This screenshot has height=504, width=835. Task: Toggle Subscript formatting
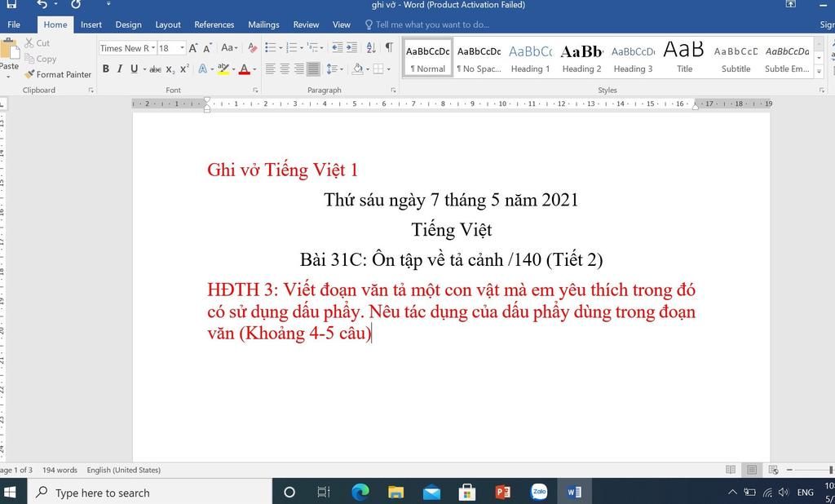point(170,69)
